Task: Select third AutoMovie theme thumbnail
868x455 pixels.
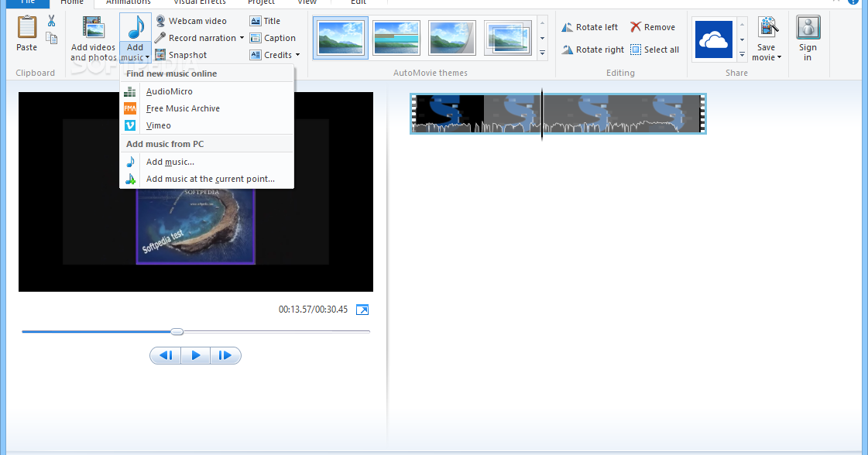Action: click(x=451, y=38)
